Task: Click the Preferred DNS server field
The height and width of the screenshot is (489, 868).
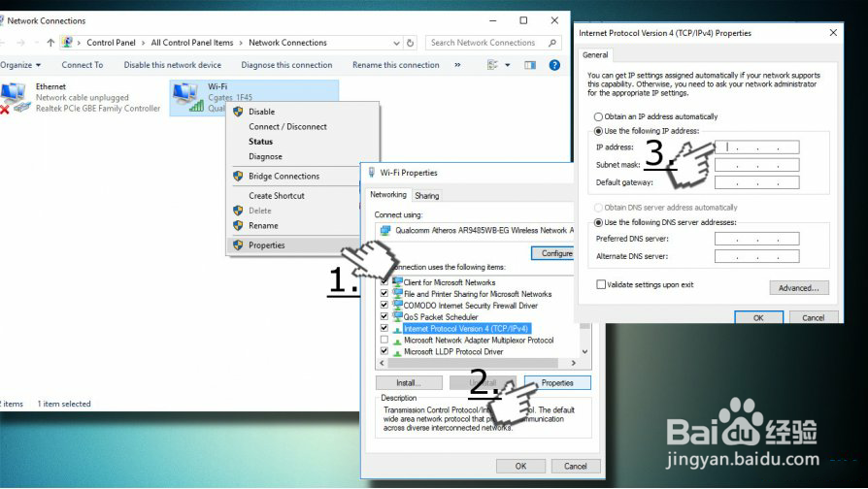Action: tap(756, 239)
